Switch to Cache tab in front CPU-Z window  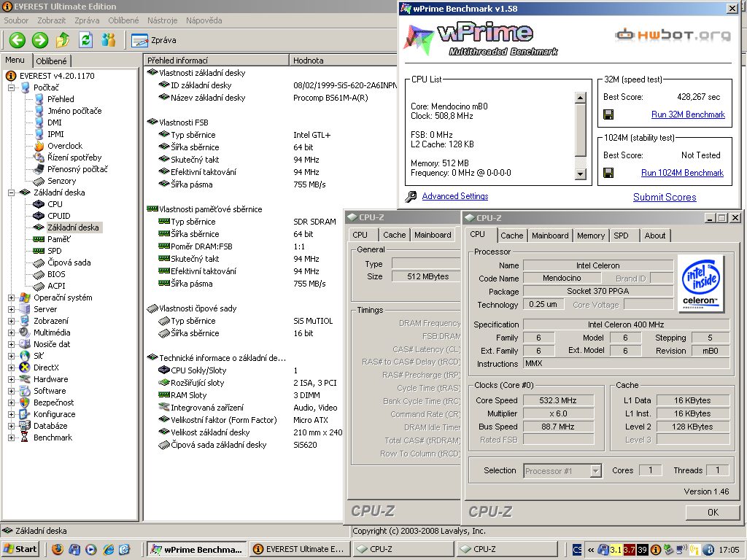(512, 236)
